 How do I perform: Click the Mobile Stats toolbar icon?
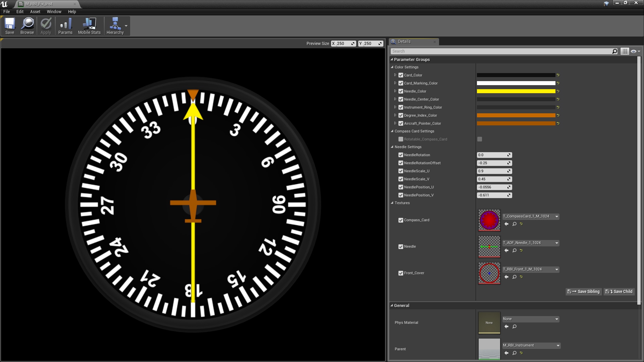pos(89,26)
